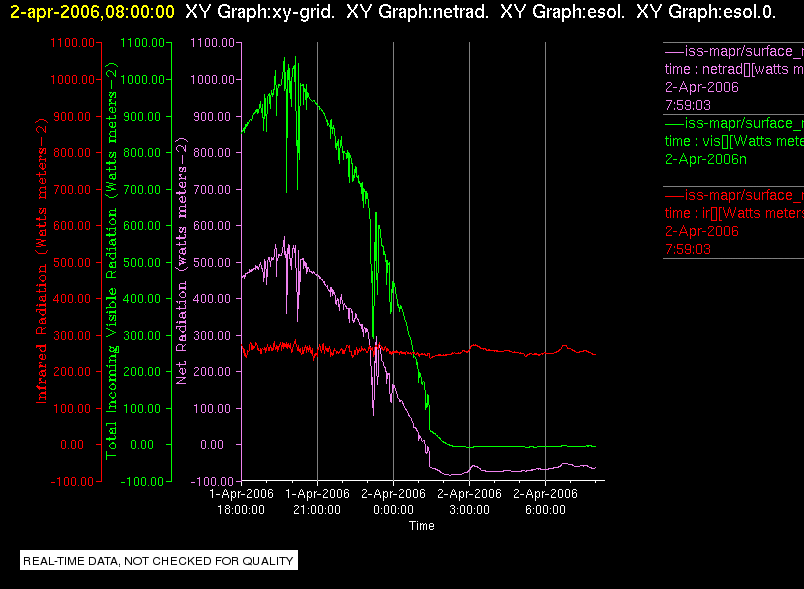This screenshot has width=804, height=589.
Task: Click the red axis -100.00 tick value
Action: tap(72, 482)
